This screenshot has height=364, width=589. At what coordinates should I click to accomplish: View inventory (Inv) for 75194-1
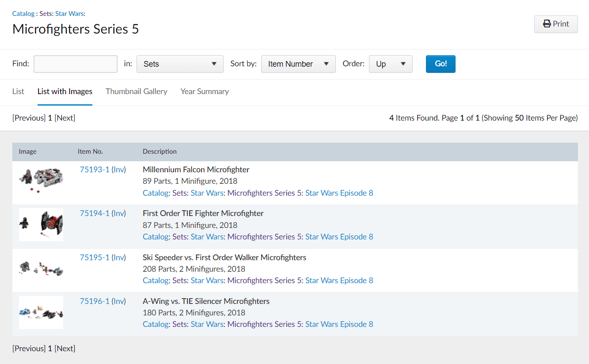tap(118, 213)
